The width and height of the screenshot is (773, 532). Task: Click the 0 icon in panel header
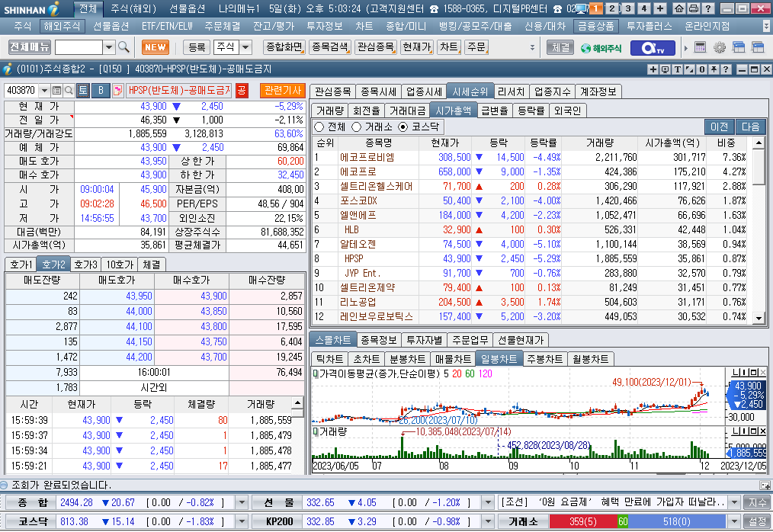pyautogui.click(x=701, y=69)
